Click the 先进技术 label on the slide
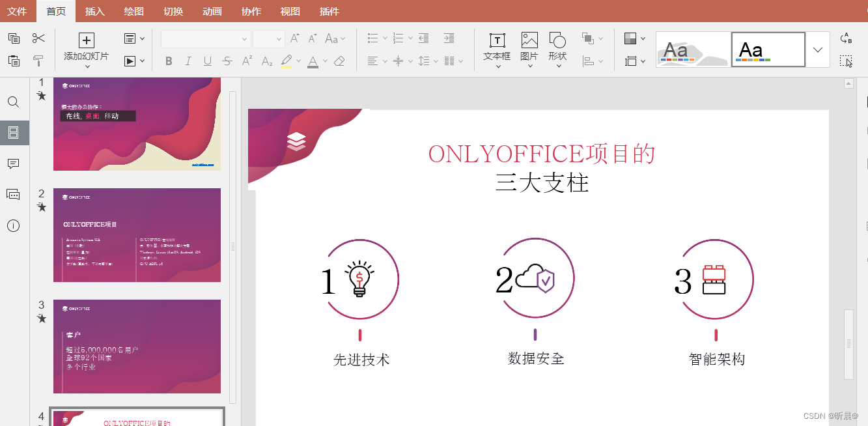The width and height of the screenshot is (868, 426). (361, 360)
